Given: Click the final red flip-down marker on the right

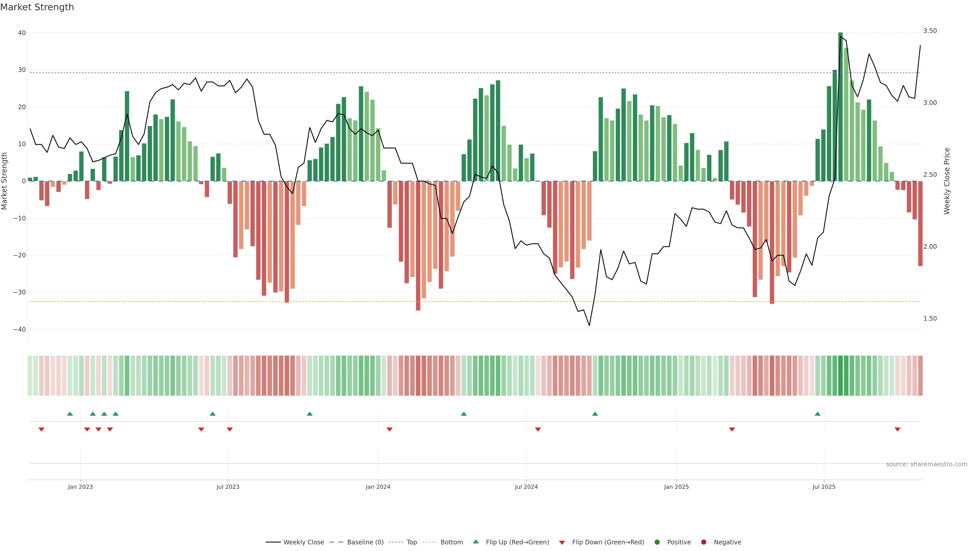Looking at the screenshot, I should click(898, 429).
